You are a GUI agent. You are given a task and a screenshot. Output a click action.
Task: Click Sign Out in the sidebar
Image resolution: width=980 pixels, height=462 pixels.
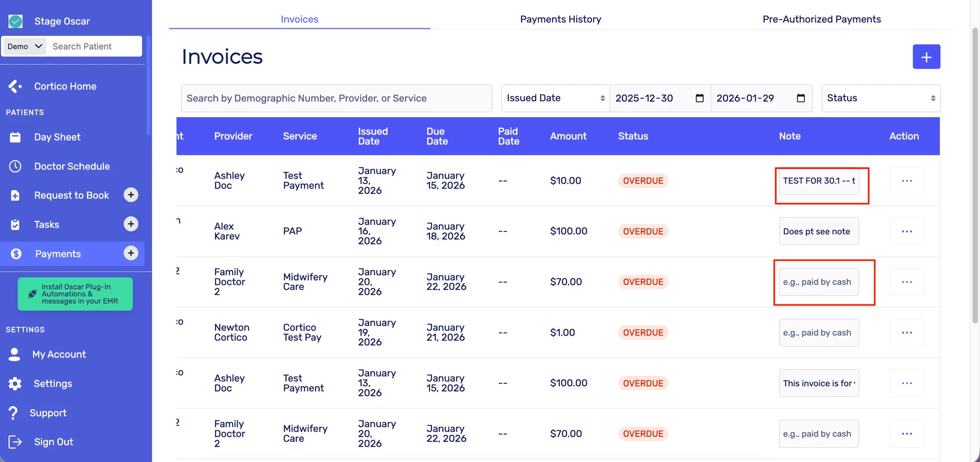click(53, 442)
